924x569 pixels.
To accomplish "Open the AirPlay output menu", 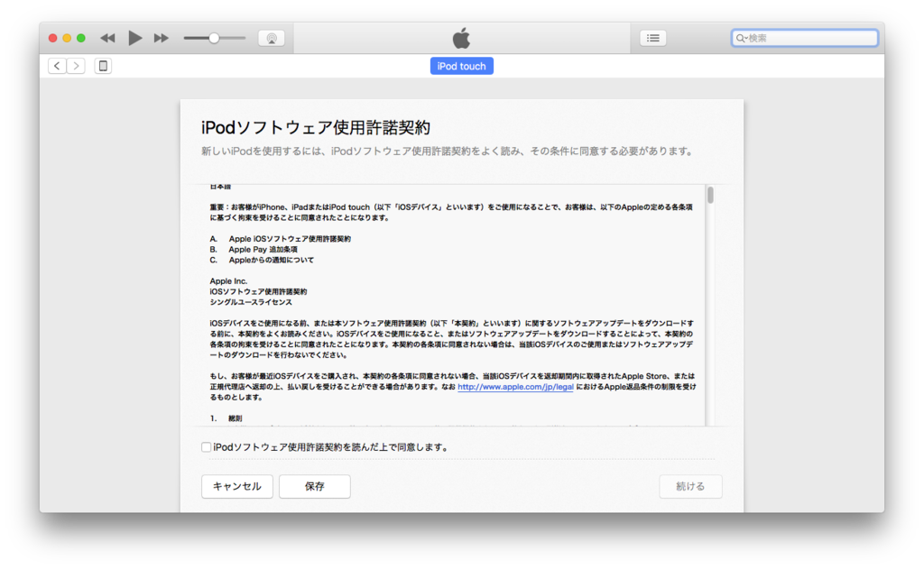I will tap(271, 38).
